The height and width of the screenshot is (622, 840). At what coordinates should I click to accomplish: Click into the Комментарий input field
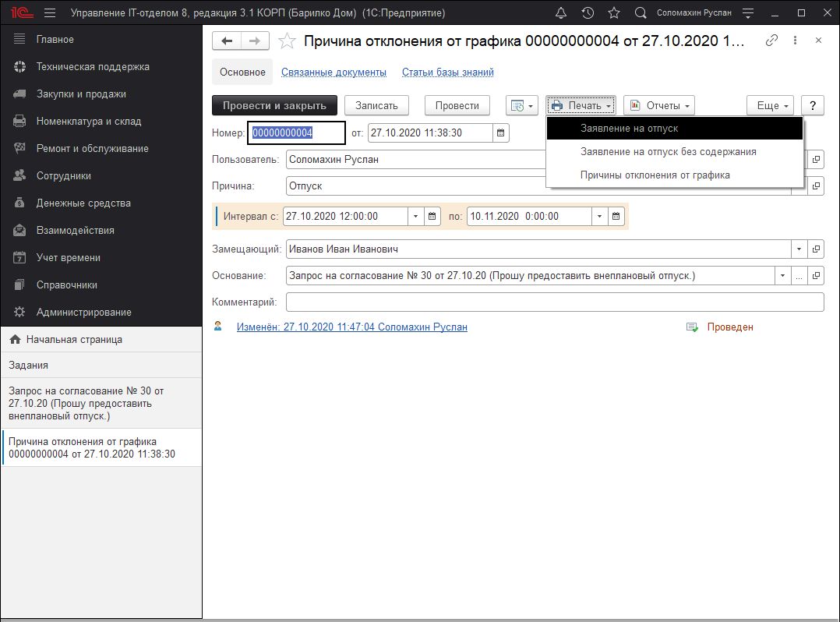click(554, 302)
